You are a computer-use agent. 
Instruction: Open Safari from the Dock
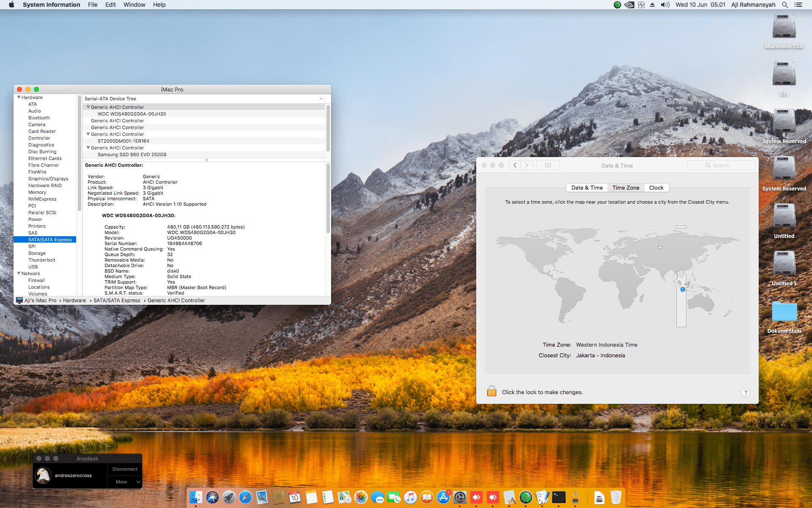click(245, 497)
